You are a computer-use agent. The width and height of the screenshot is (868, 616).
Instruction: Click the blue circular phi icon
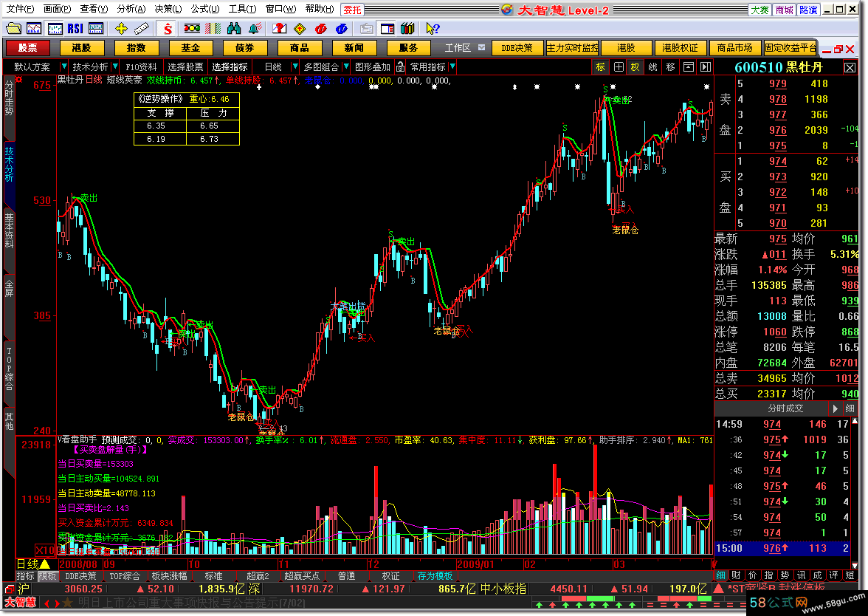tap(342, 28)
